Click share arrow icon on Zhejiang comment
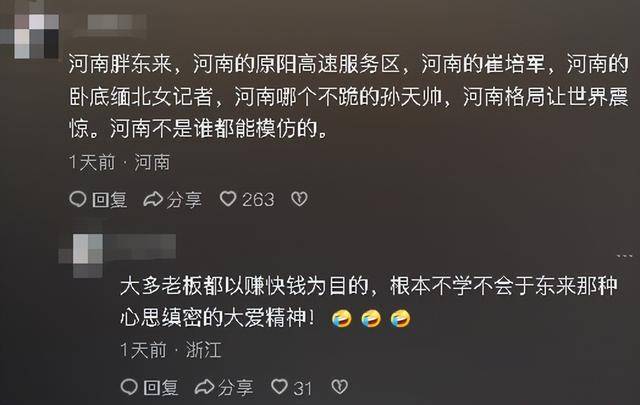The width and height of the screenshot is (640, 405). coord(204,387)
